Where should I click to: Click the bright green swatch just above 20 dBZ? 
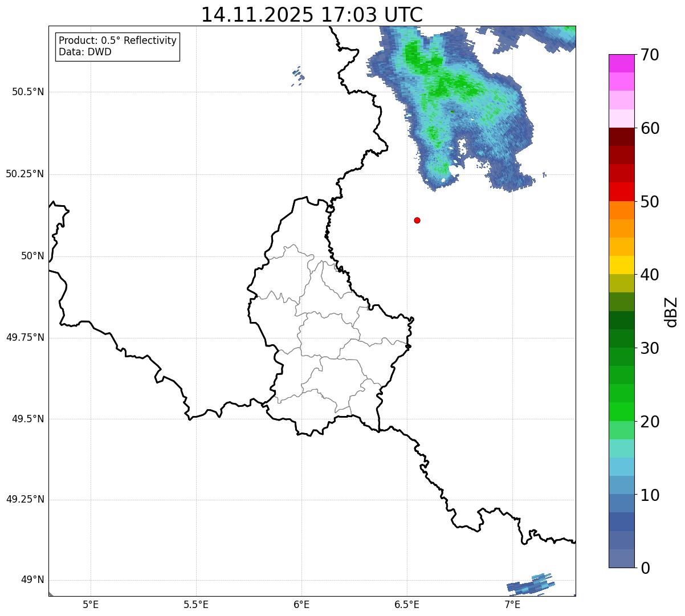622,412
